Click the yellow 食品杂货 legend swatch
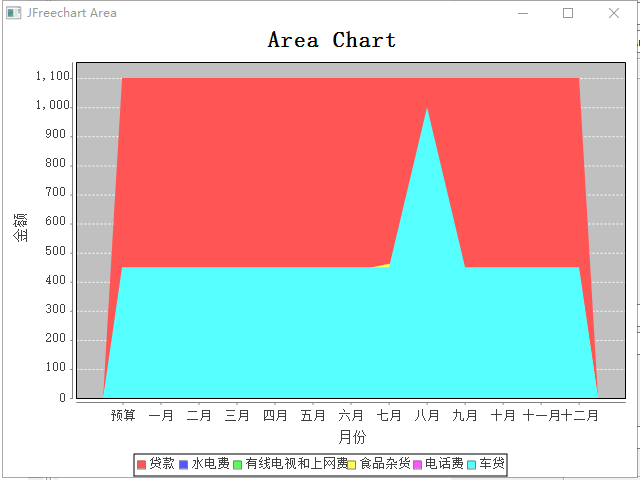Screen dimensions: 640x480 (x=351, y=464)
